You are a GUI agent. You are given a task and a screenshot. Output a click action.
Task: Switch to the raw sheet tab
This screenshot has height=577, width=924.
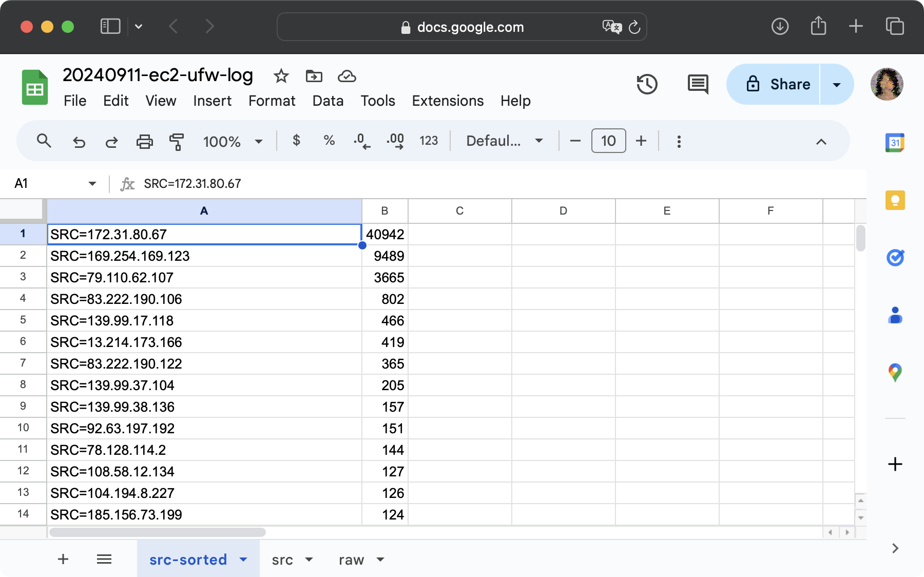351,560
